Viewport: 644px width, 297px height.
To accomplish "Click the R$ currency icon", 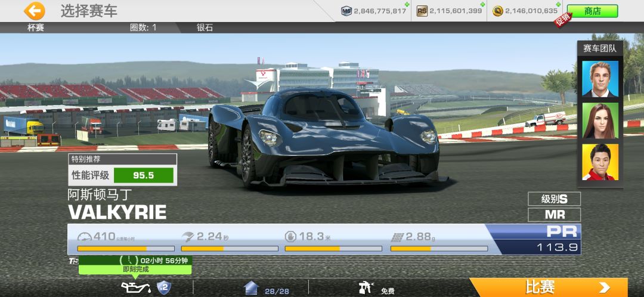I will pyautogui.click(x=422, y=11).
